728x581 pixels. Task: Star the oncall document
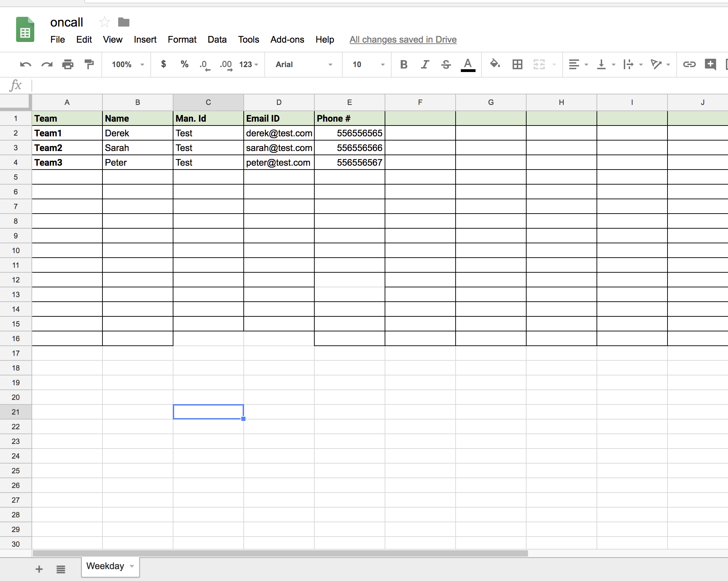[104, 22]
